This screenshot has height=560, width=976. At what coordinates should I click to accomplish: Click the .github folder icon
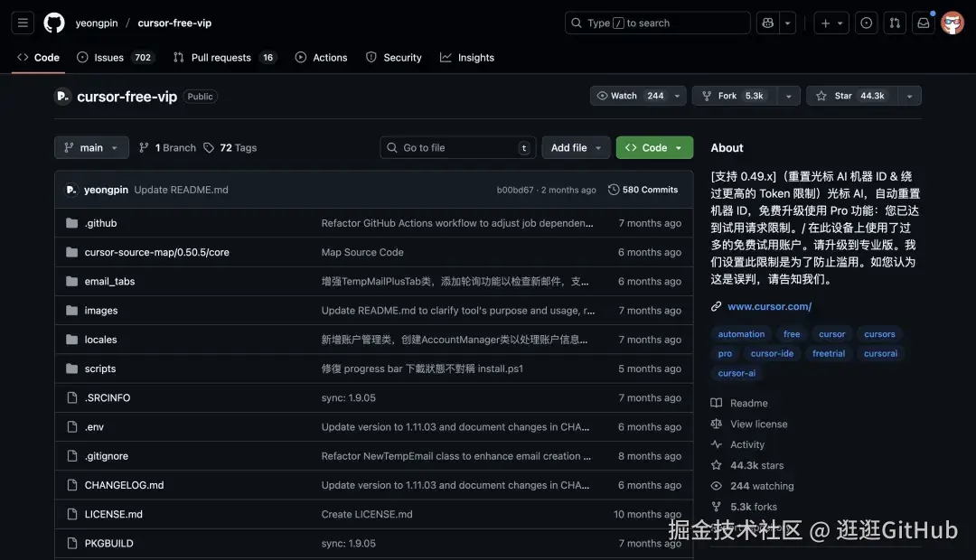tap(72, 222)
